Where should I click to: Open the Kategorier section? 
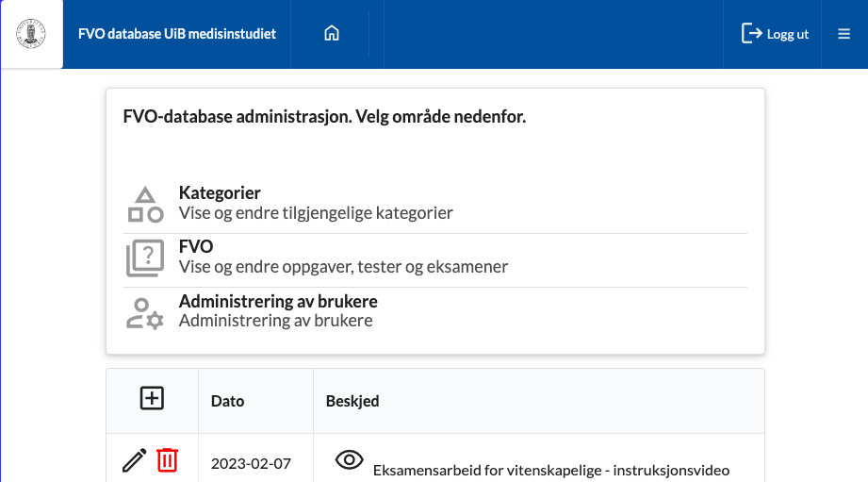click(x=220, y=193)
